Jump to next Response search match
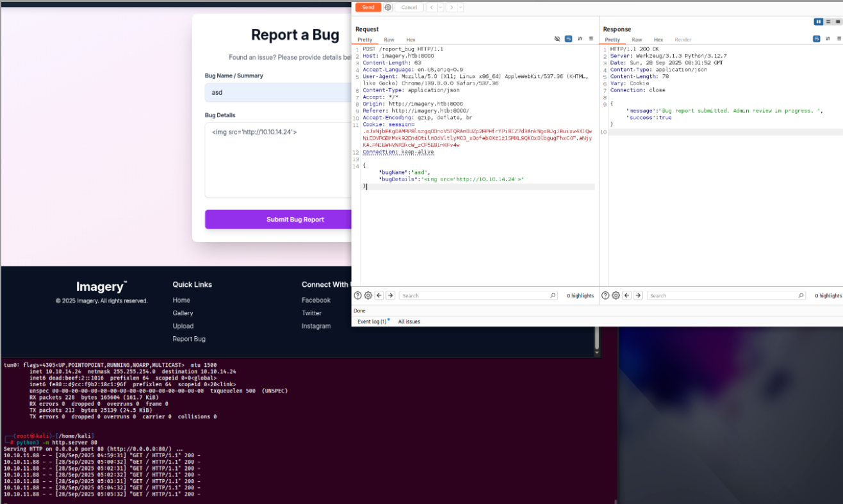Image resolution: width=843 pixels, height=504 pixels. [x=638, y=296]
